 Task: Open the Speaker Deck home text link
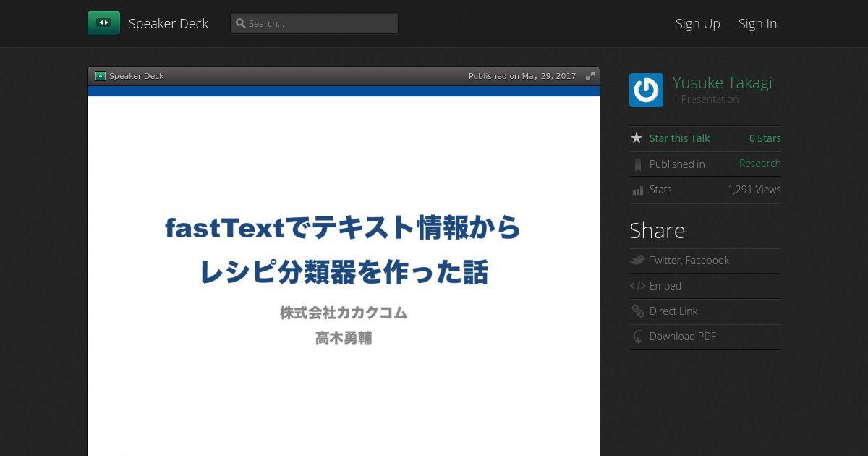(169, 23)
